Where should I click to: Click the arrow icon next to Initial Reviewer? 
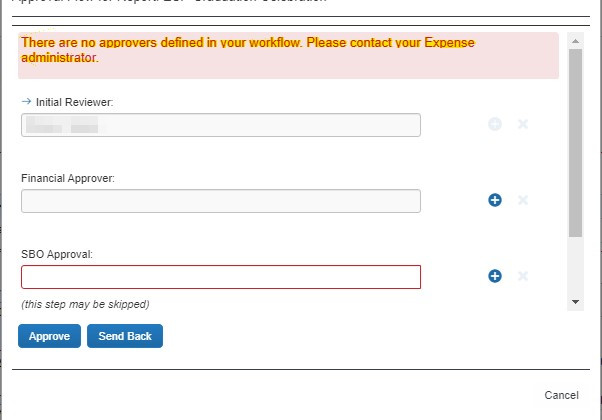point(26,102)
